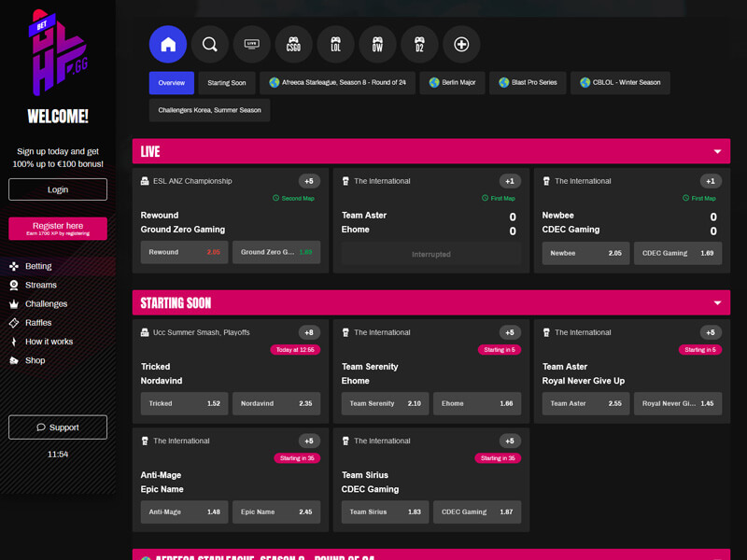Bet on Team Sirius at 1.83
Screen dimensions: 747x560
pyautogui.click(x=385, y=511)
